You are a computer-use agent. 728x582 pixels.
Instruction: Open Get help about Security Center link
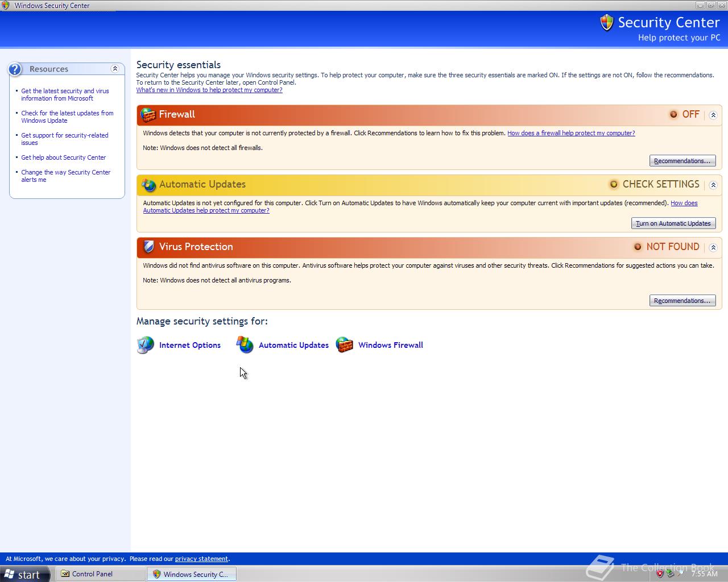[x=63, y=157]
